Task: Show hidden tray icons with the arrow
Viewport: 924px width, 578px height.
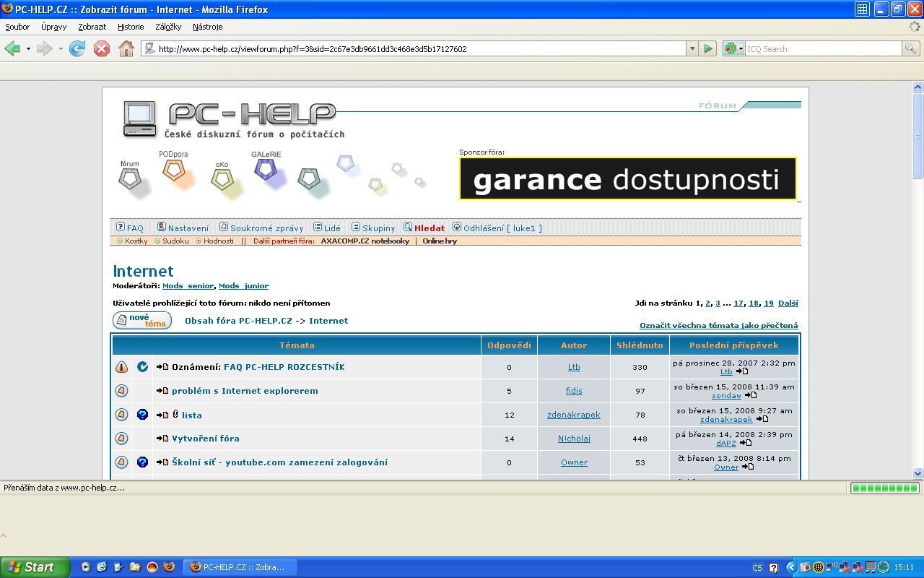Action: pos(791,567)
